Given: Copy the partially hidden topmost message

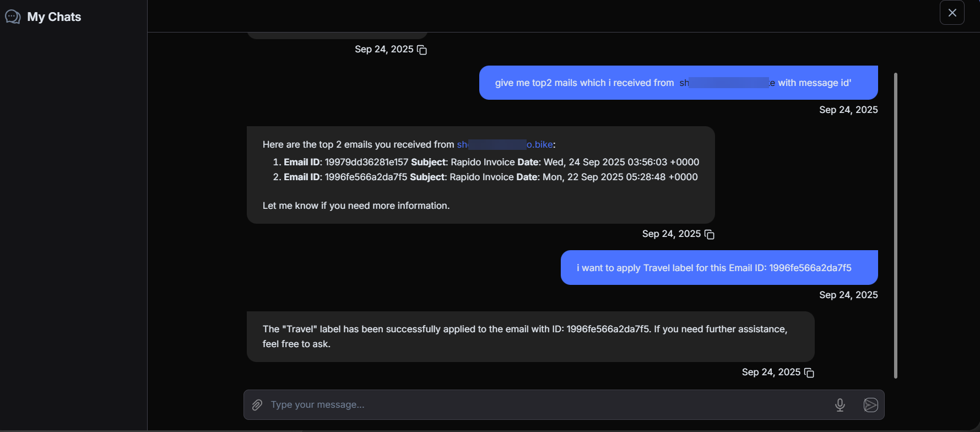Looking at the screenshot, I should (x=422, y=50).
